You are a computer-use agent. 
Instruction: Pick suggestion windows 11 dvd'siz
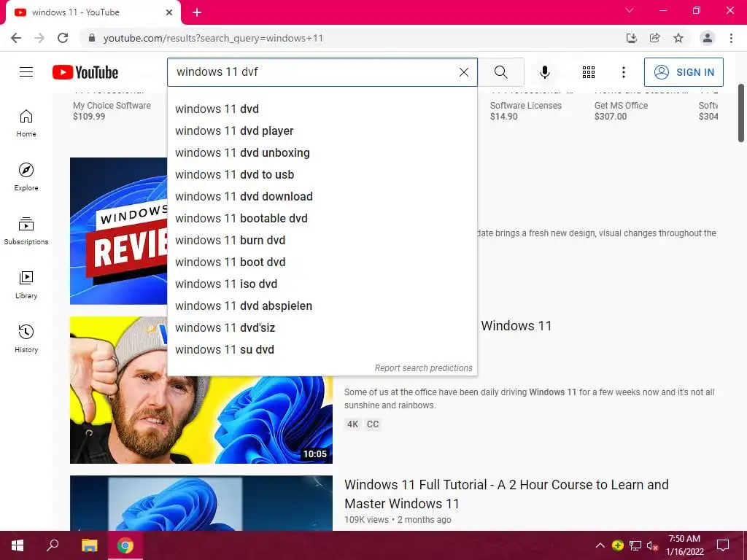(x=322, y=328)
